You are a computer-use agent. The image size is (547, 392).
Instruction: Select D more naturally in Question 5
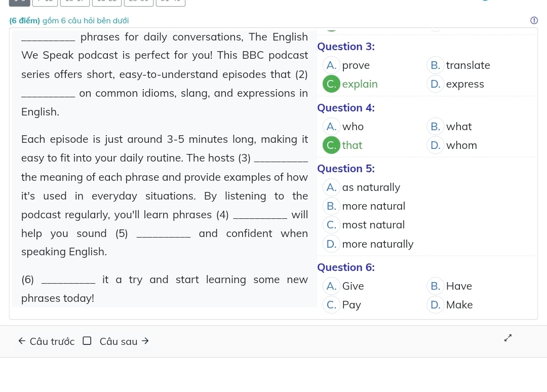click(331, 244)
